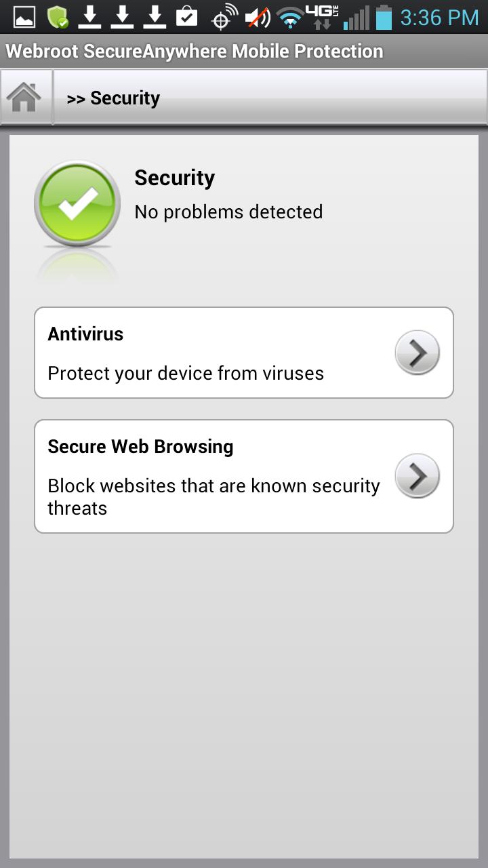Tap the No problems detected status text

228,212
